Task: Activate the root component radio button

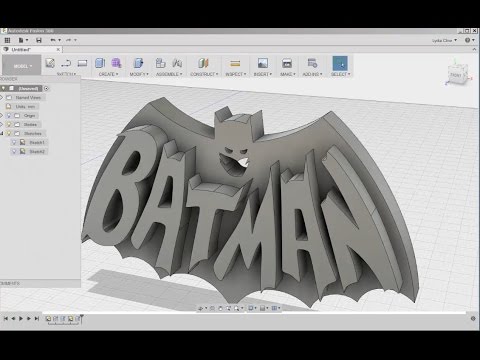Action: point(46,88)
